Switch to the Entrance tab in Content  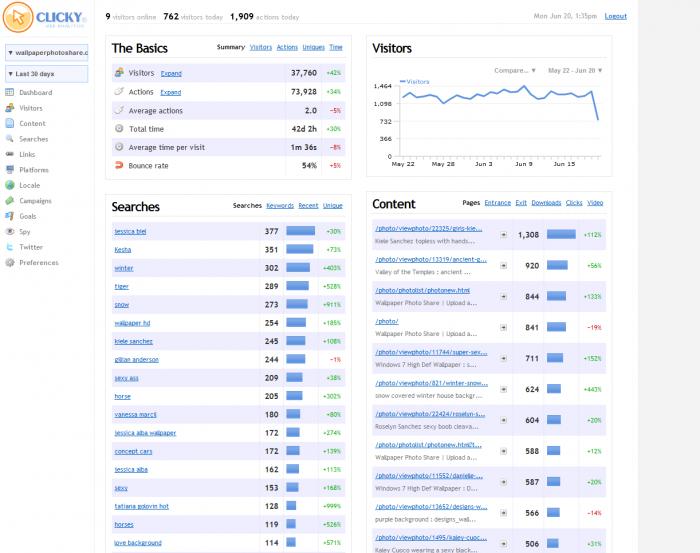tap(497, 203)
